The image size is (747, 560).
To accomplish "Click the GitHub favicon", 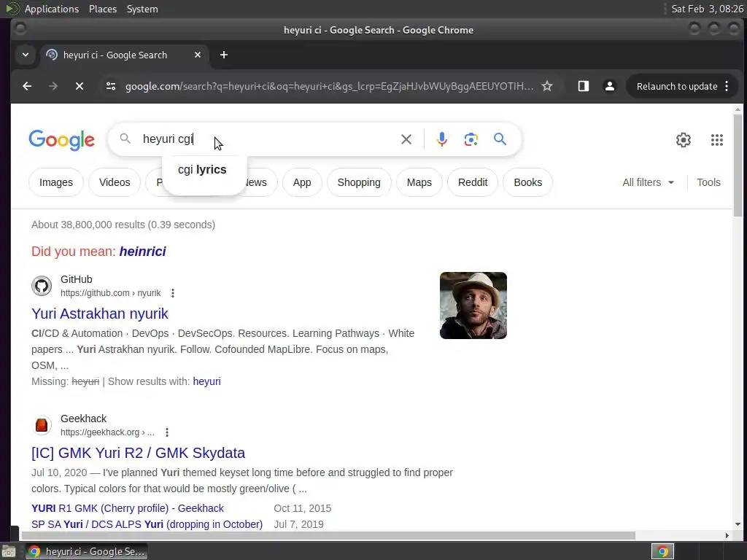I will tap(42, 286).
